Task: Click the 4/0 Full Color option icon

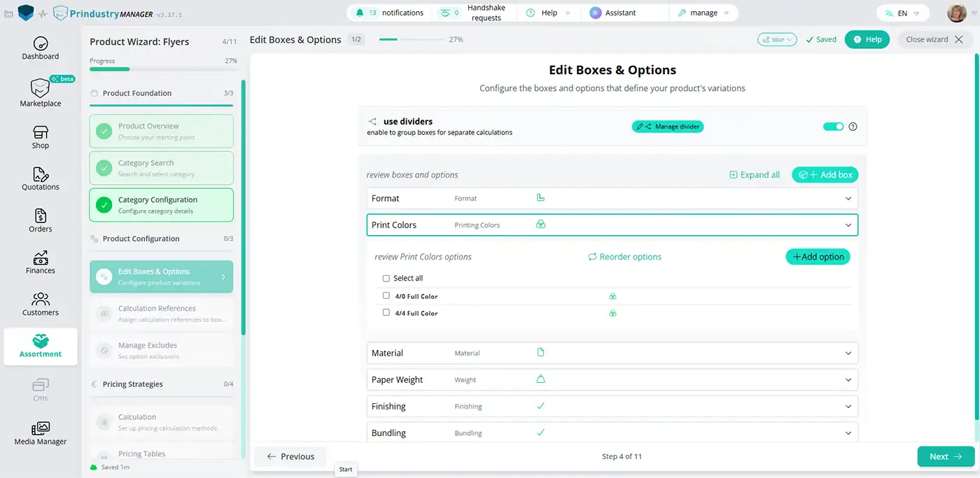Action: point(612,296)
